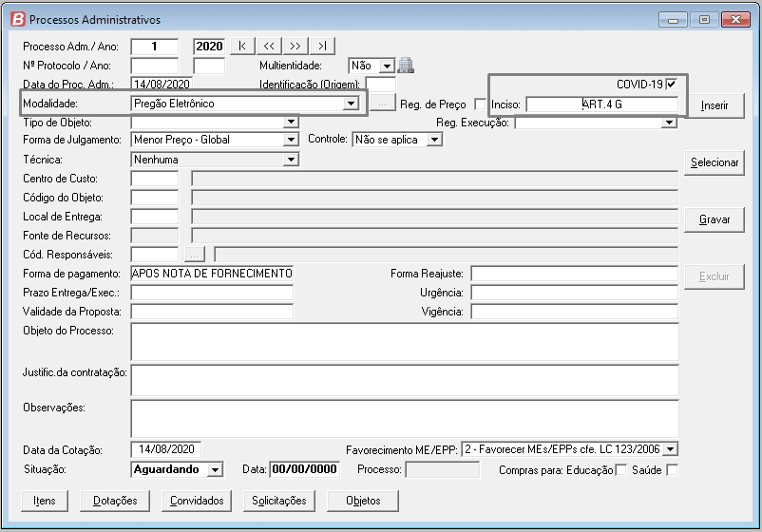Open the Forma de Julgamento dropdown

click(x=291, y=140)
